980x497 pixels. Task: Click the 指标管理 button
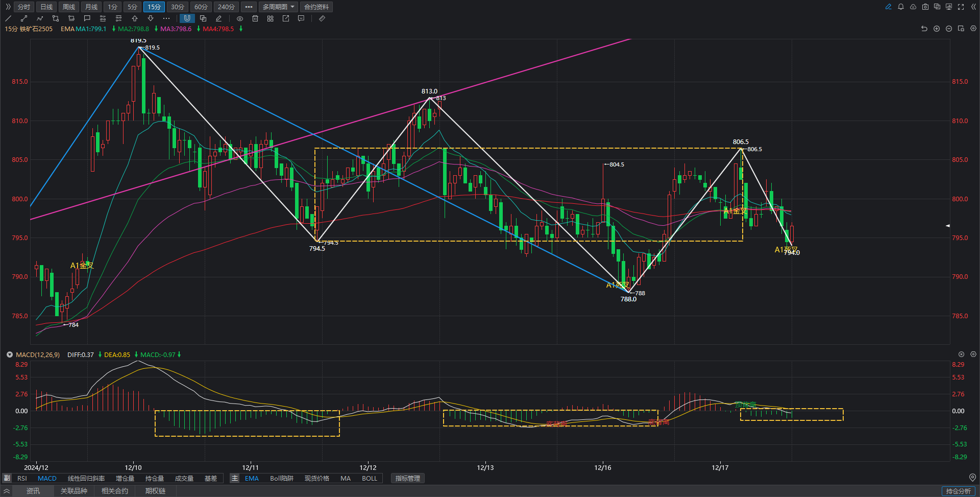pyautogui.click(x=407, y=479)
